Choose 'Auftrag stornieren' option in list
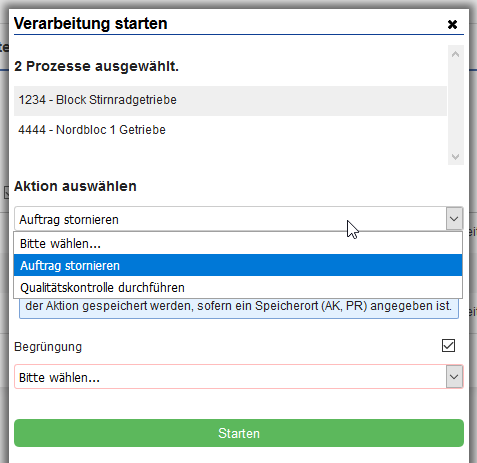477x463 pixels. [238, 266]
